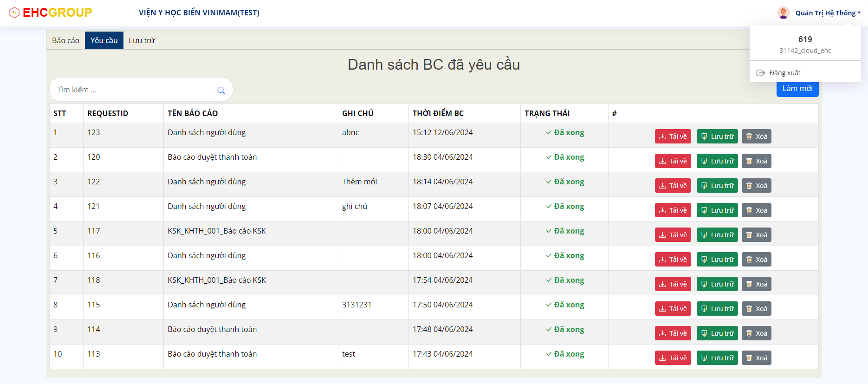Archive the report in row 7
The width and height of the screenshot is (868, 384).
pyautogui.click(x=717, y=284)
